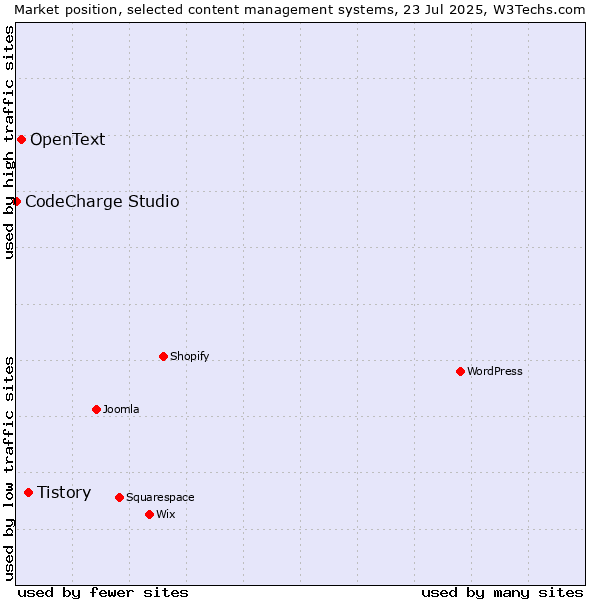Click 'used by high traffic sites' axis label
The height and width of the screenshot is (600, 600).
[x=8, y=142]
